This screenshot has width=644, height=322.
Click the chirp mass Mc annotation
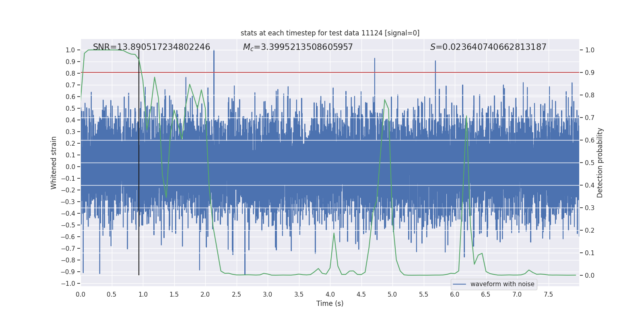coord(297,47)
